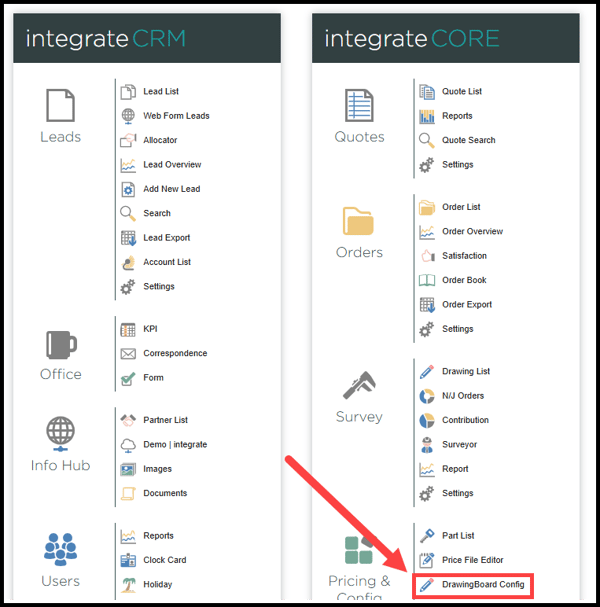The image size is (600, 607).
Task: Select the Partner List item
Action: point(165,420)
